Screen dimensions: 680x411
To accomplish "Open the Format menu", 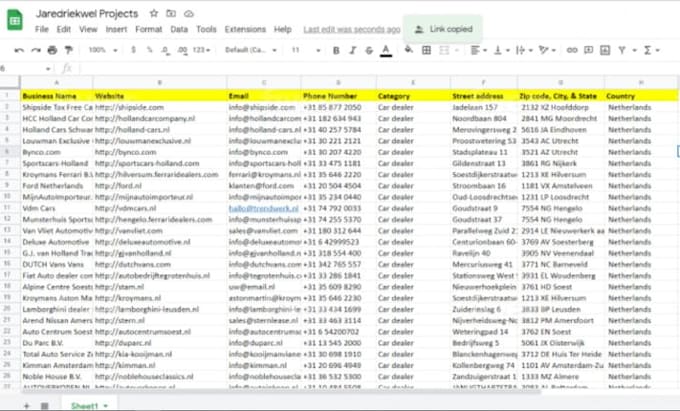I will [x=148, y=29].
